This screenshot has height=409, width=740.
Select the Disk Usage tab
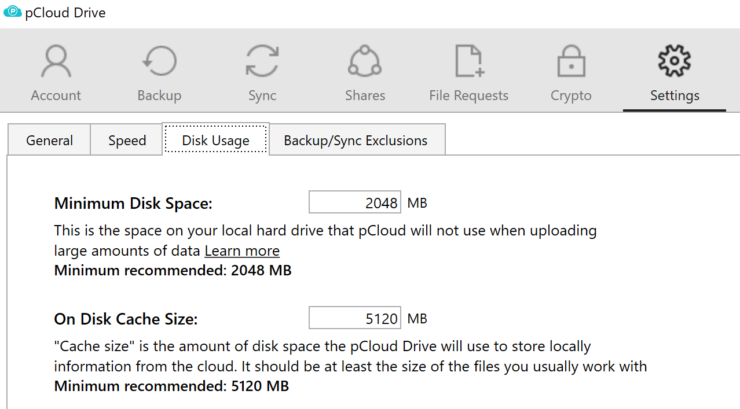click(216, 140)
